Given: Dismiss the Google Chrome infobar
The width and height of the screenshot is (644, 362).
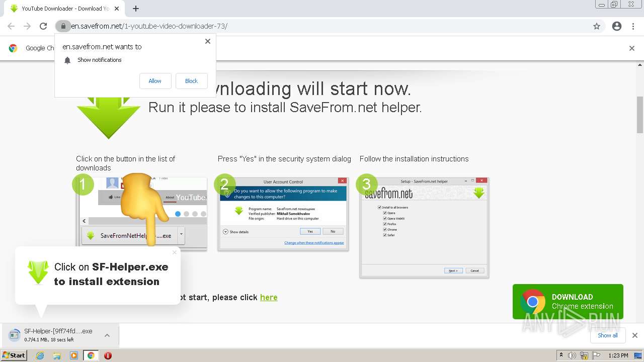Looking at the screenshot, I should point(632,48).
